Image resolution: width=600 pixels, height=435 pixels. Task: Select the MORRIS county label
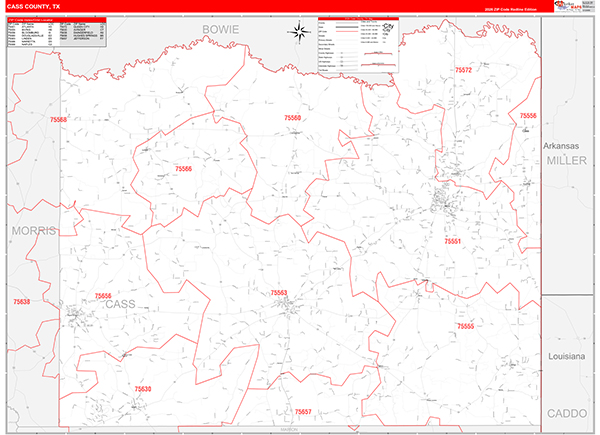[34, 231]
